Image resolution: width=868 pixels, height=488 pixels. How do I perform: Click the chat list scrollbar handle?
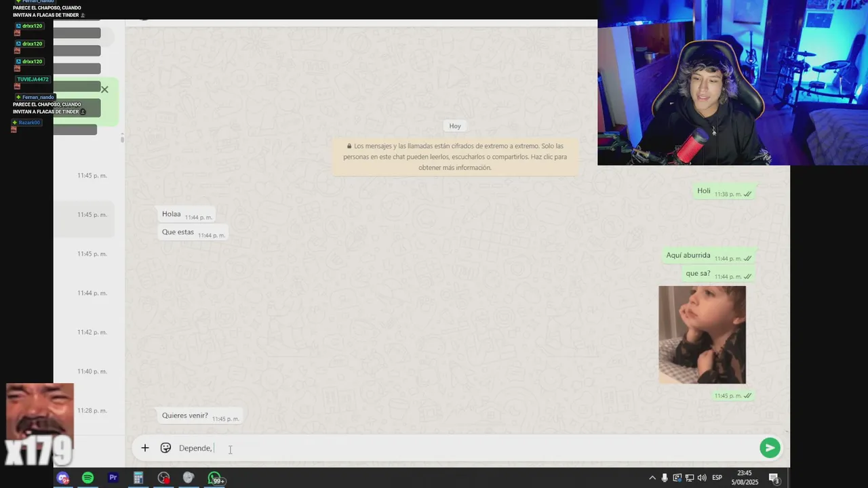[122, 139]
